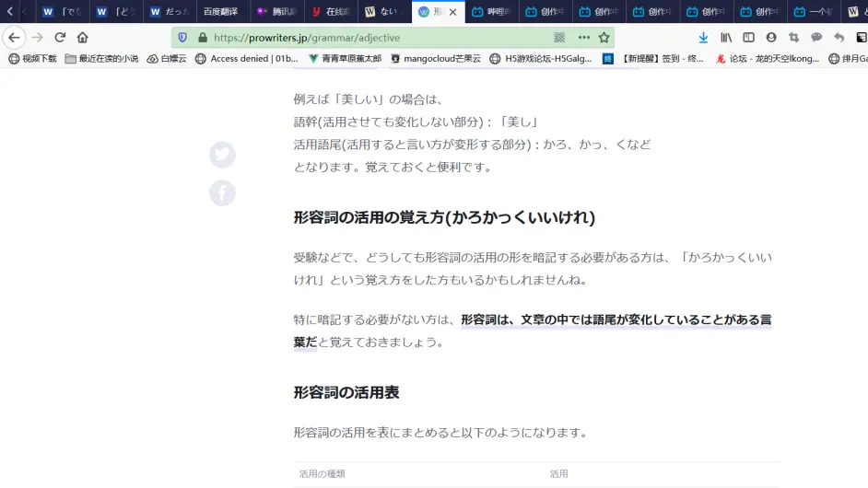
Task: Open the Access denied bookmark
Action: 247,59
